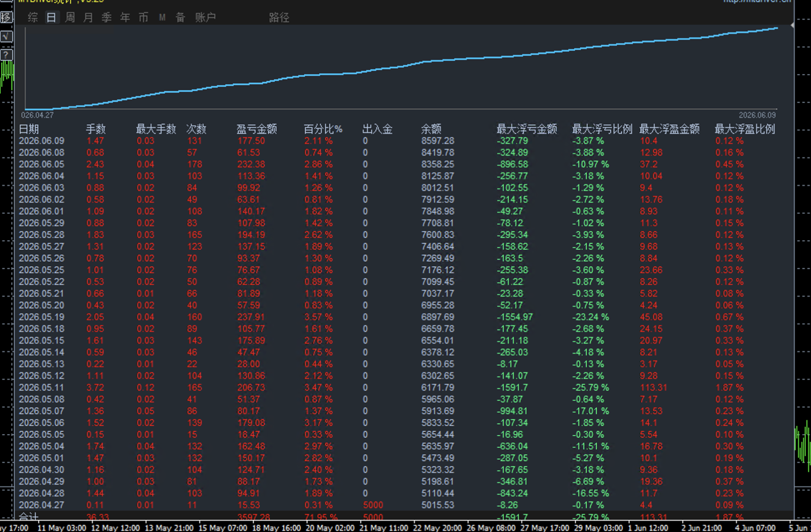This screenshot has height=532, width=811.
Task: Click the 5000 deposit value in 2026.04.27 row
Action: pyautogui.click(x=373, y=505)
